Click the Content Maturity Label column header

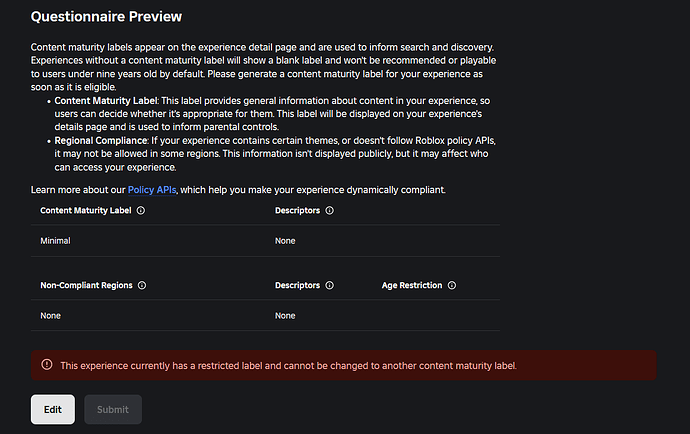(x=85, y=211)
